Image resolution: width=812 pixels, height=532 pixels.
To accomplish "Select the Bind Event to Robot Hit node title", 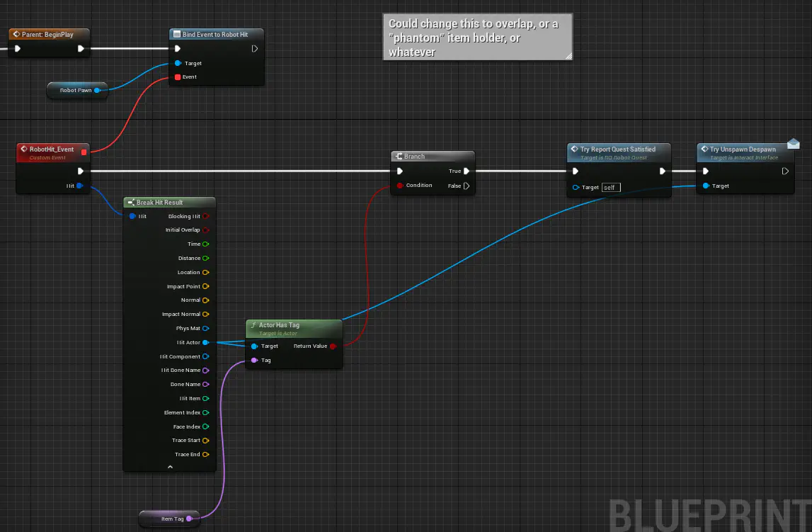I will 217,34.
